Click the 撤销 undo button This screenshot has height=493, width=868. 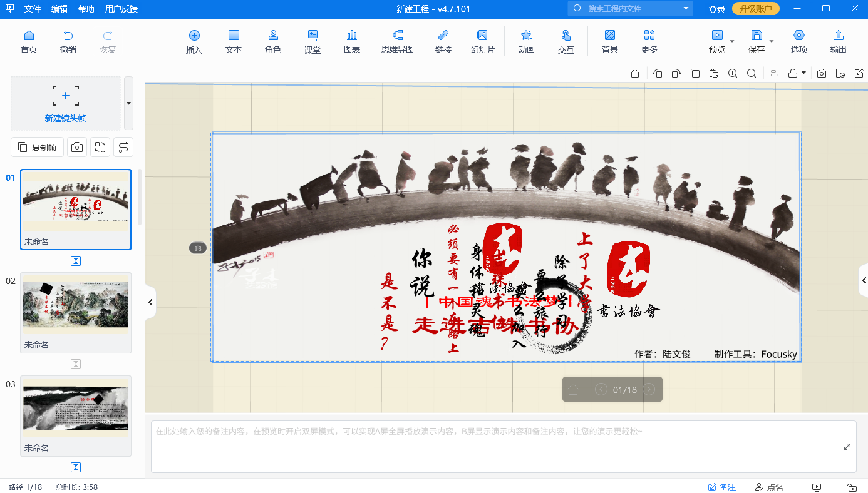[x=68, y=42]
